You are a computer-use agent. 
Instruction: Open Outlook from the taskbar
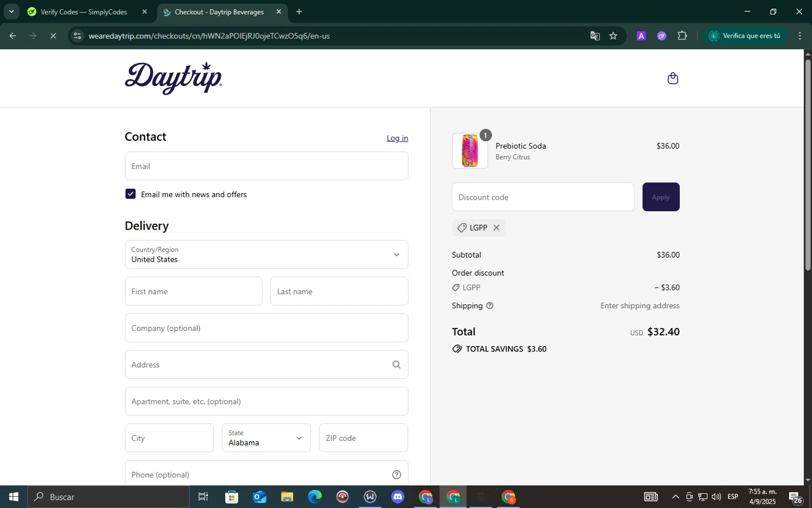(x=259, y=497)
